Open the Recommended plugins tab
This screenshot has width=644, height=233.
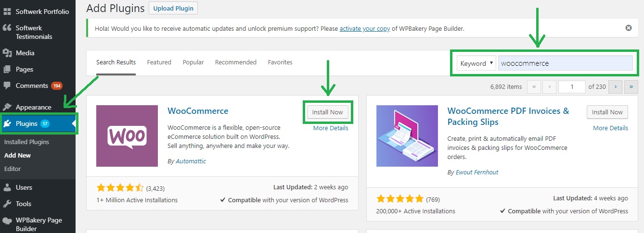pyautogui.click(x=235, y=62)
